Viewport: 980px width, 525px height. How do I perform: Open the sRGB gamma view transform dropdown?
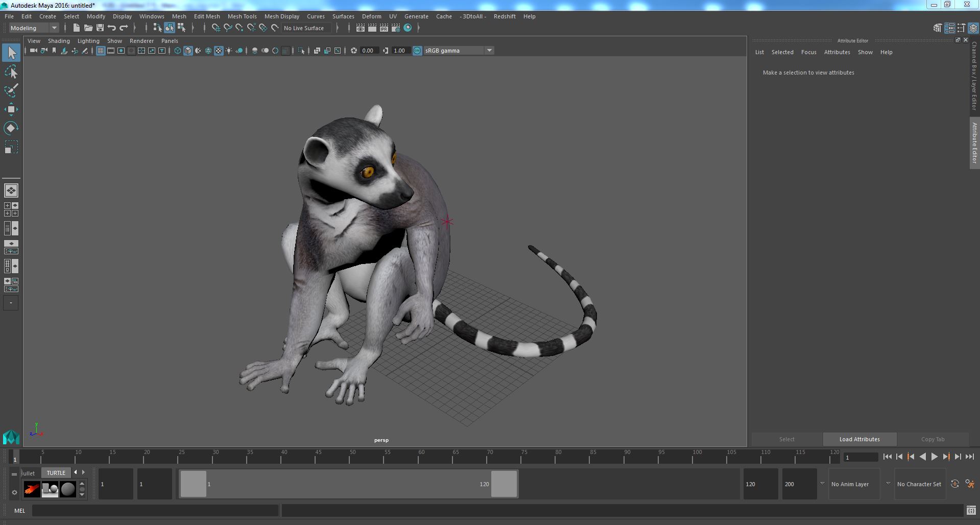tap(459, 51)
